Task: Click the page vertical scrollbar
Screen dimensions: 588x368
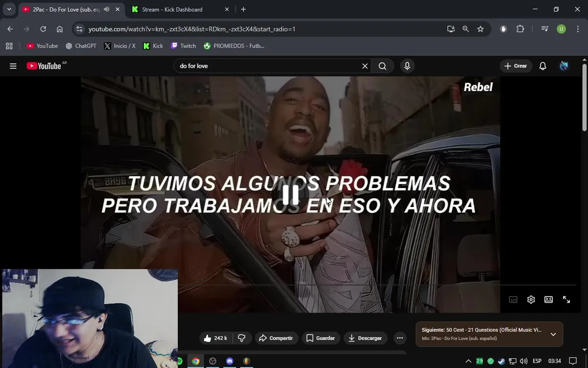Action: pyautogui.click(x=584, y=98)
